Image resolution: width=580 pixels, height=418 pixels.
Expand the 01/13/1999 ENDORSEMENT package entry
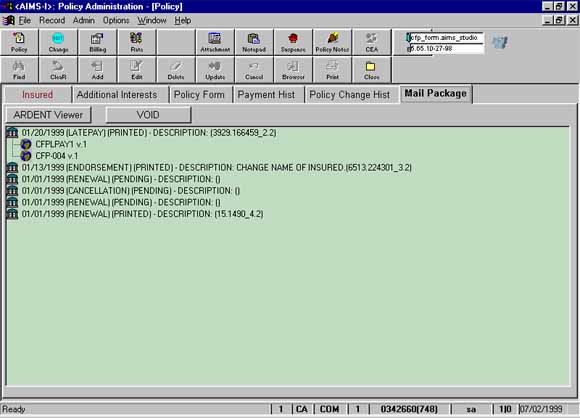[x=12, y=168]
